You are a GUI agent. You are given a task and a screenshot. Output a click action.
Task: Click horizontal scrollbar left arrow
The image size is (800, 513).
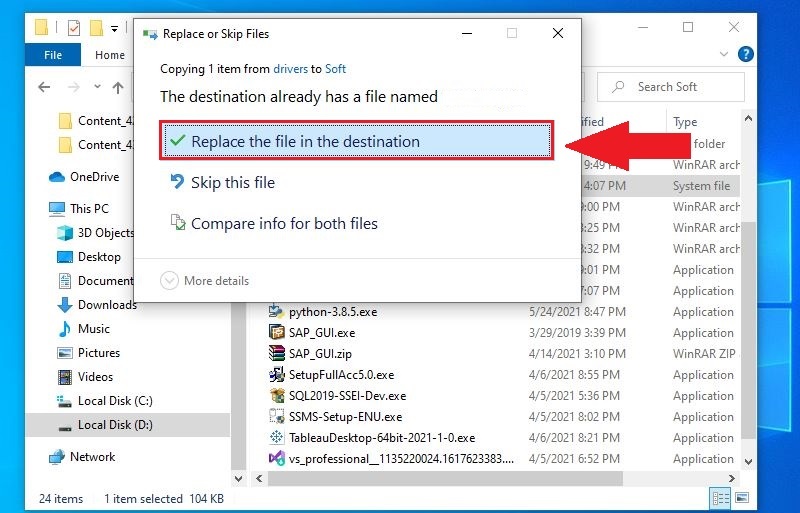[x=259, y=478]
